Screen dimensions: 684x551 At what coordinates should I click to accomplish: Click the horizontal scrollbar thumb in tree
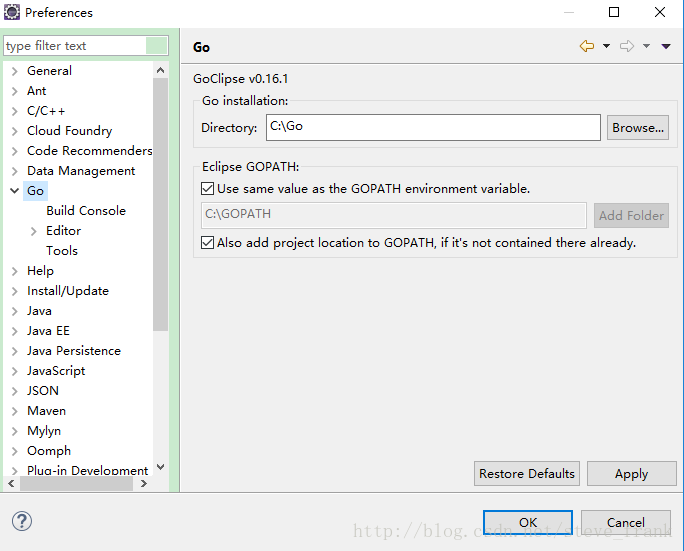pyautogui.click(x=76, y=483)
